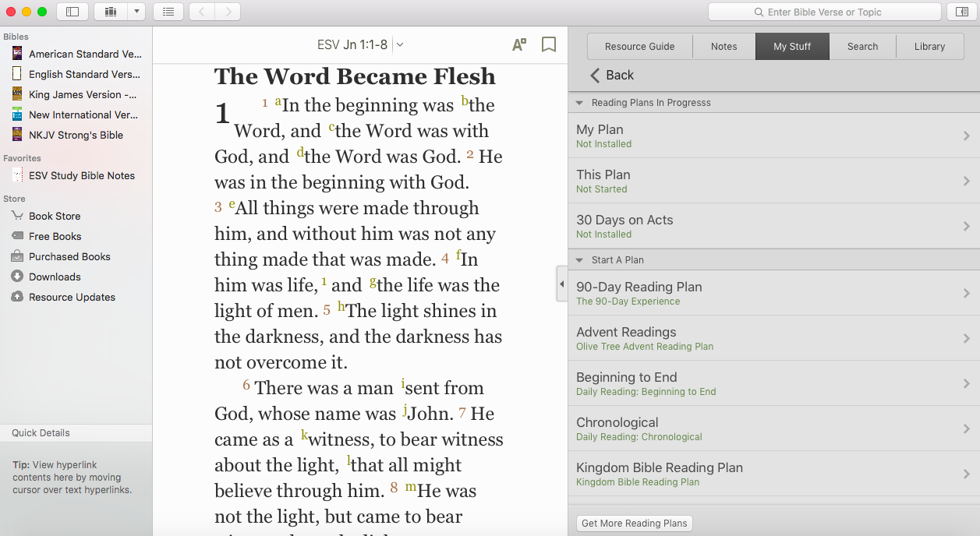Collapse the study panel with the side arrow
The height and width of the screenshot is (536, 980).
pyautogui.click(x=561, y=284)
